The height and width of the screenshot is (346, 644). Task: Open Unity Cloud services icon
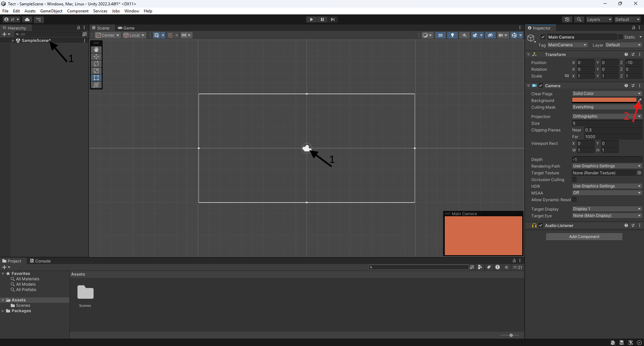(x=27, y=19)
